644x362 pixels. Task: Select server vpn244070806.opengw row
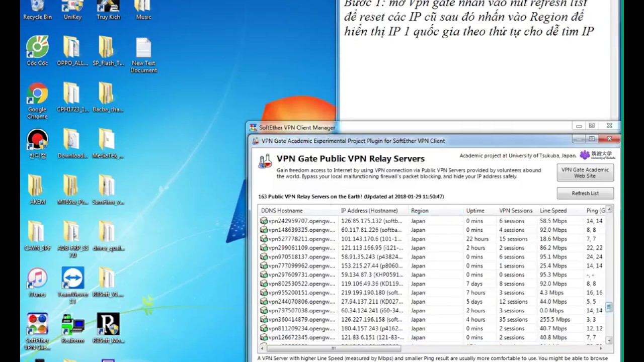(433, 302)
